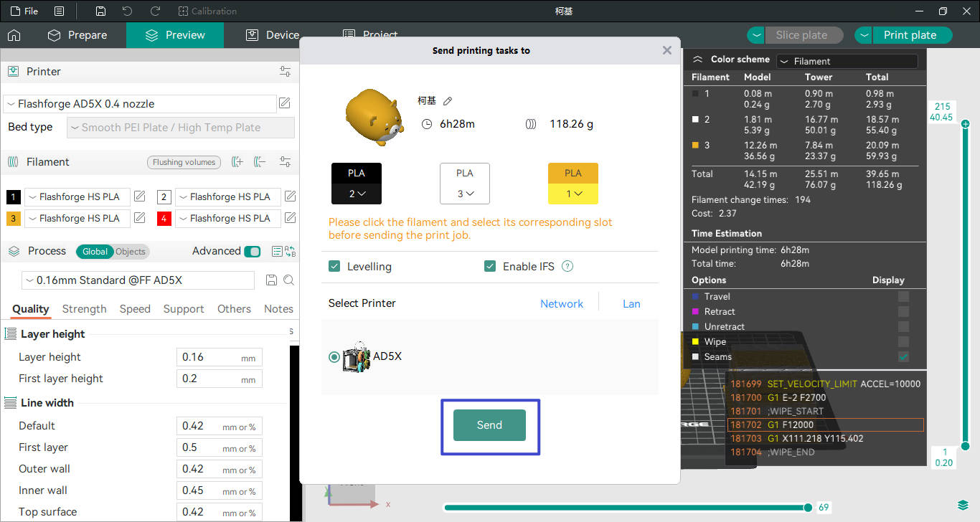Open filament 1 Flashforge HS PLA dropdown
This screenshot has width=980, height=522.
(77, 197)
